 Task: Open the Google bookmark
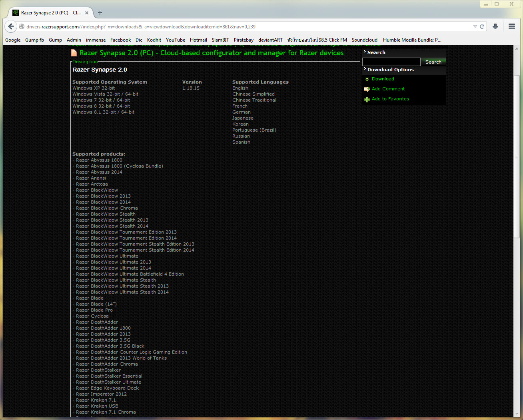coord(13,40)
